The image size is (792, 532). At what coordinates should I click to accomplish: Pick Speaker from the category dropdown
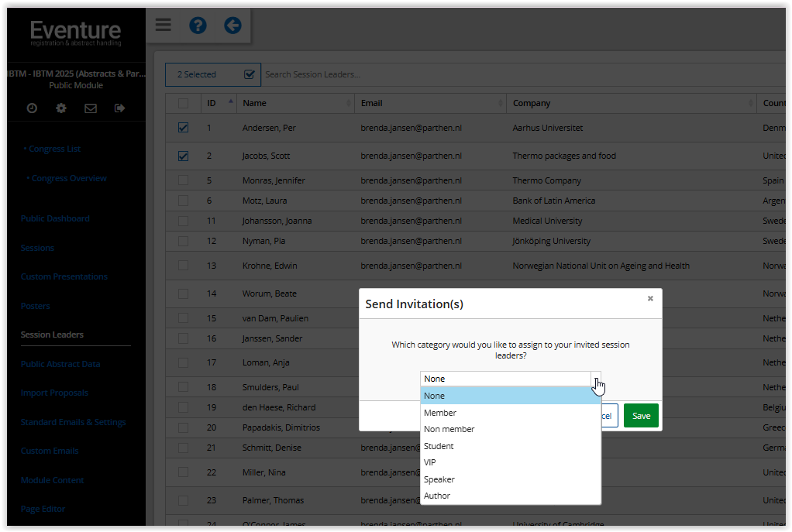click(x=439, y=479)
